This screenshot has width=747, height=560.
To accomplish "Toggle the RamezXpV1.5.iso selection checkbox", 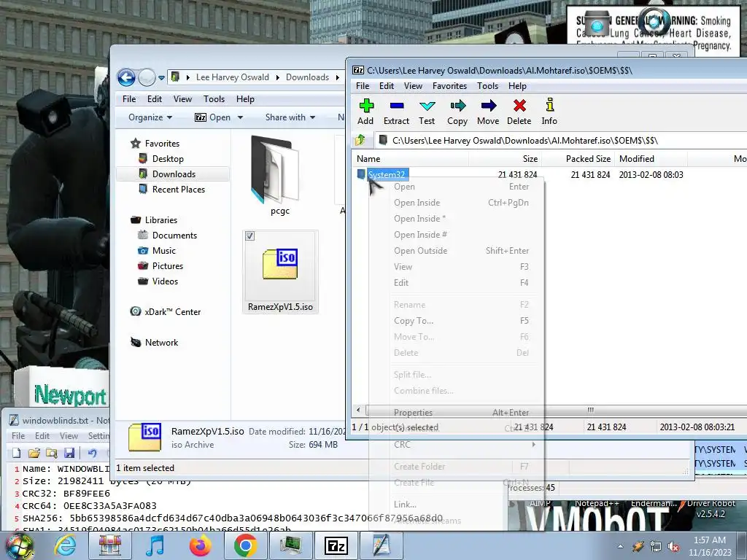I will pos(249,236).
